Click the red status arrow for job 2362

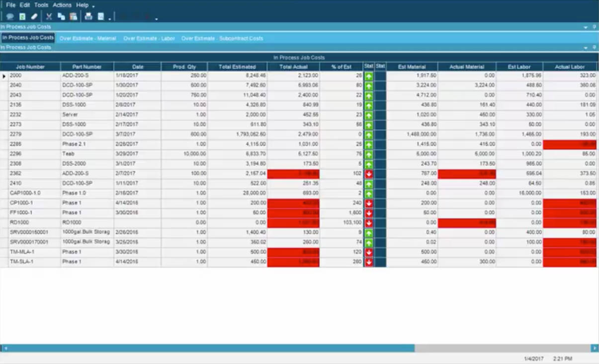point(368,174)
